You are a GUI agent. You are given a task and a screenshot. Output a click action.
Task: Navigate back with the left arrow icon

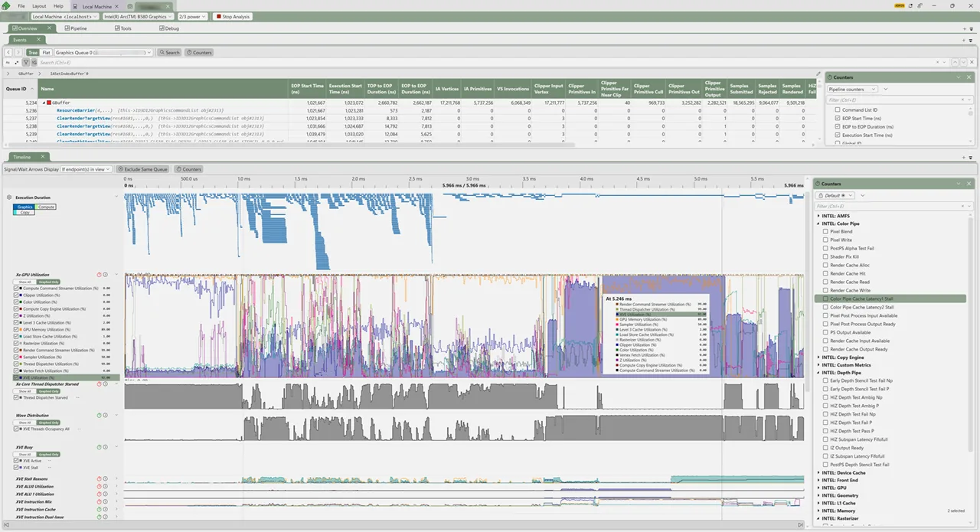(x=8, y=53)
